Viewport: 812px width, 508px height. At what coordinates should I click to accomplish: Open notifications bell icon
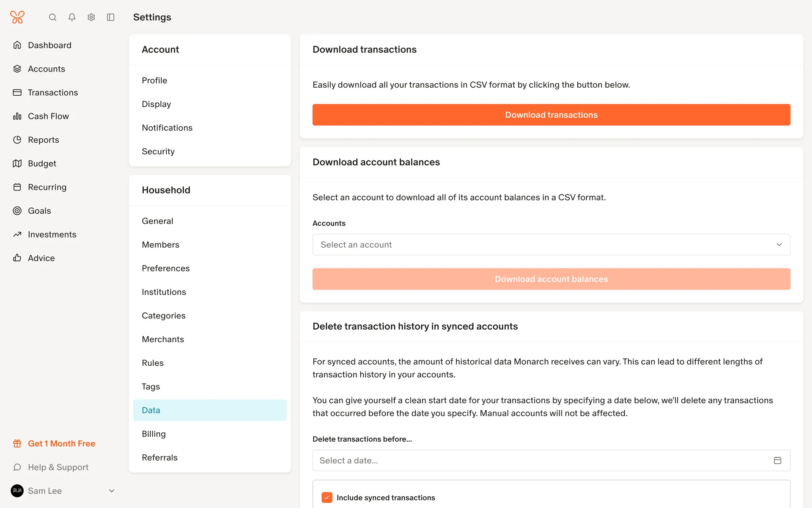(x=72, y=17)
